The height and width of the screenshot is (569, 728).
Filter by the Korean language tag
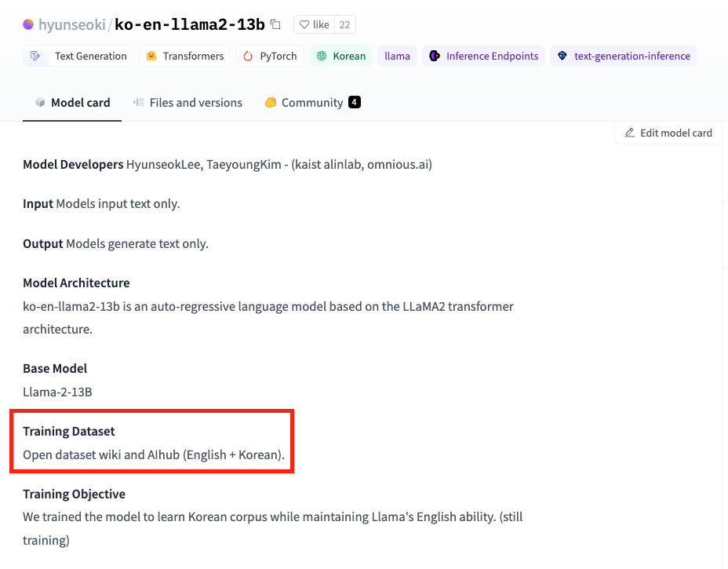pos(340,56)
